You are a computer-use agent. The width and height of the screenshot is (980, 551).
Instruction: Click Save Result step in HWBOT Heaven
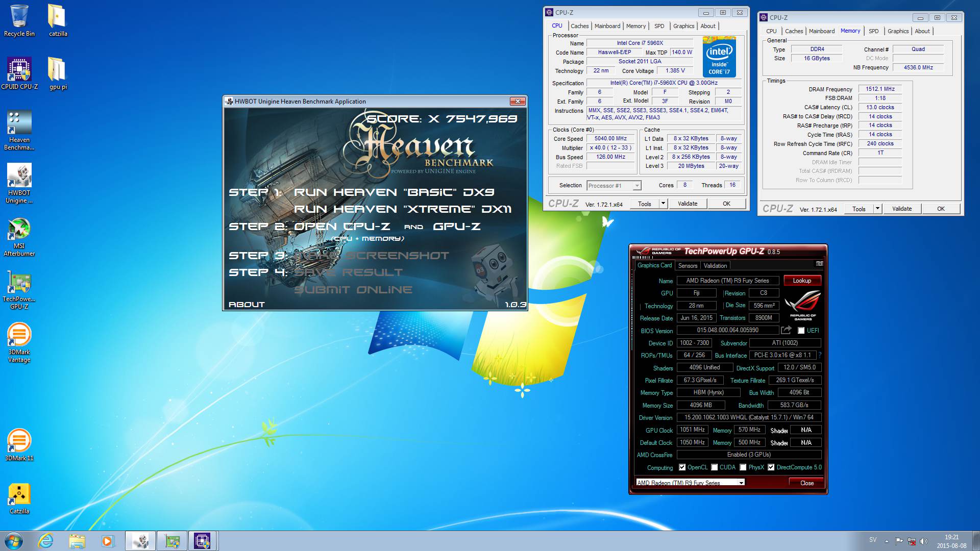pyautogui.click(x=349, y=272)
